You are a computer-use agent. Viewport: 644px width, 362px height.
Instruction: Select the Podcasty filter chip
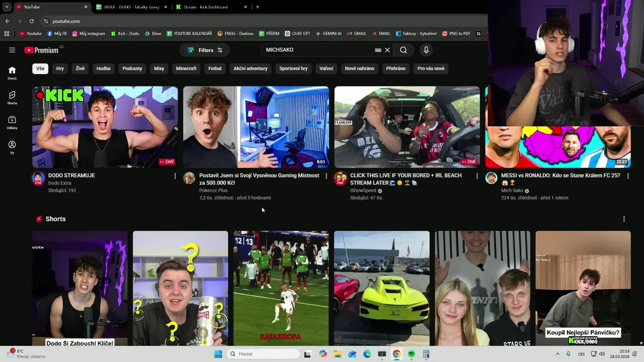[132, 68]
